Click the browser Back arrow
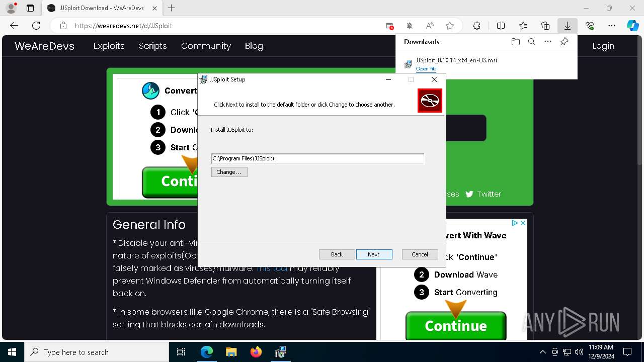The width and height of the screenshot is (644, 362). click(x=14, y=26)
